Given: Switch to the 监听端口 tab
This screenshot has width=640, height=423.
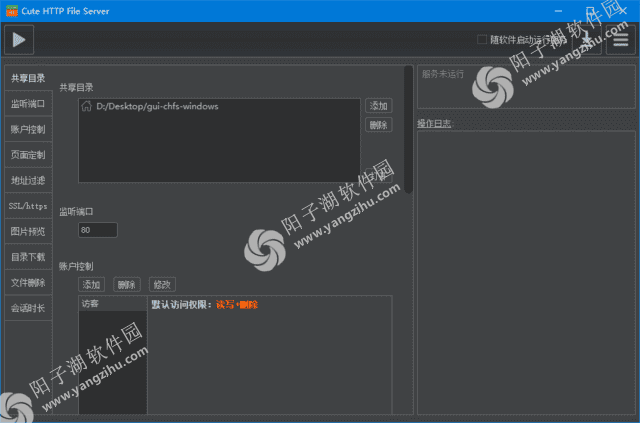Looking at the screenshot, I should pos(28,104).
